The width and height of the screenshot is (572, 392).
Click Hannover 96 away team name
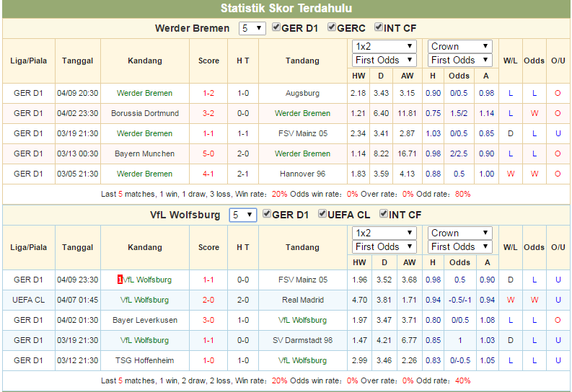[302, 174]
